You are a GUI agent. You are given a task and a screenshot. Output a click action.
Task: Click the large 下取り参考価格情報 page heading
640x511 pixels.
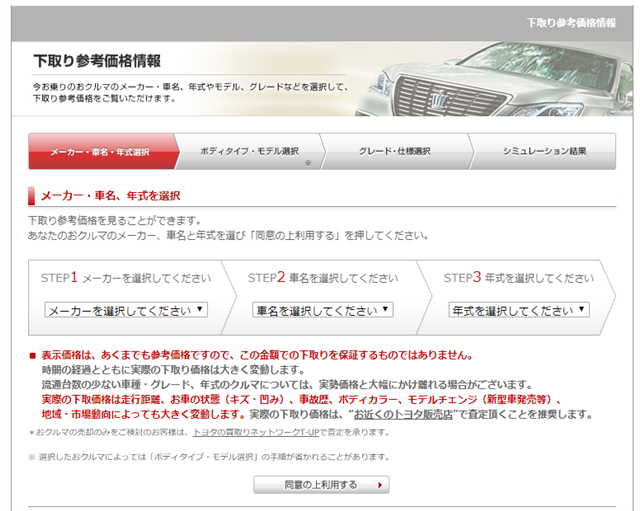click(x=96, y=61)
